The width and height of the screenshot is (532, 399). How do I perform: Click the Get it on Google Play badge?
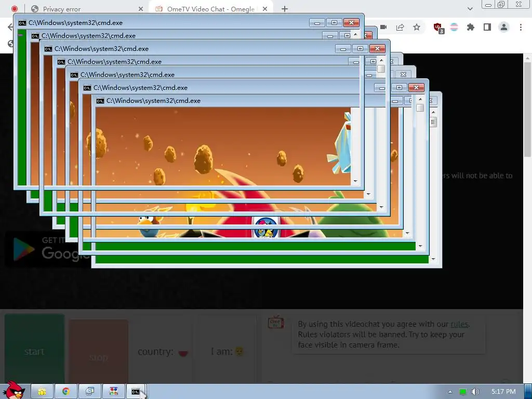47,249
